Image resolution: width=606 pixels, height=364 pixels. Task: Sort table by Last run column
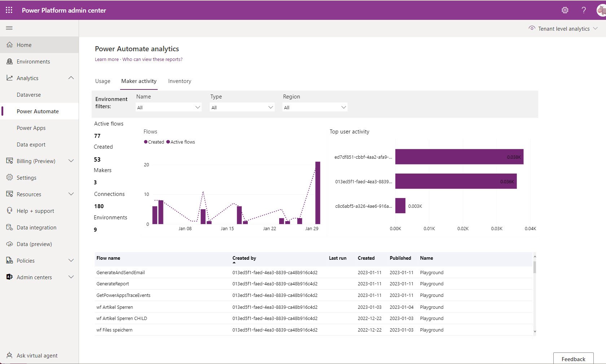[x=338, y=258]
